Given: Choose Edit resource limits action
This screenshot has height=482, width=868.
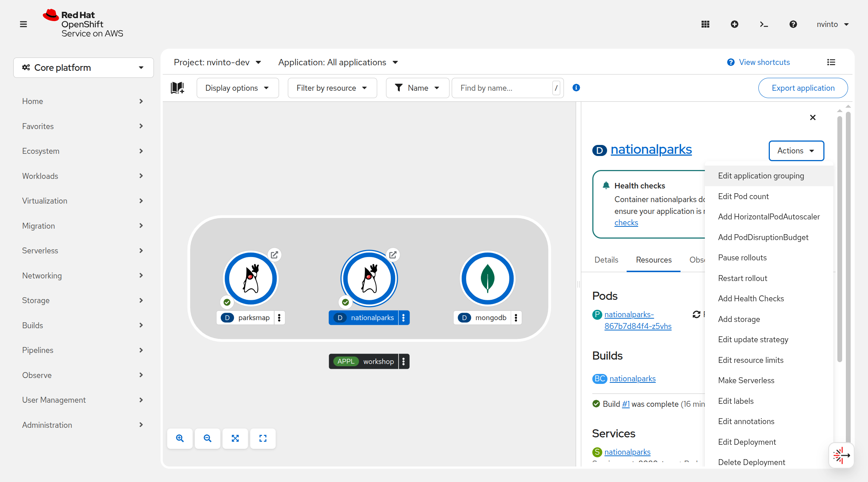Looking at the screenshot, I should [769, 360].
